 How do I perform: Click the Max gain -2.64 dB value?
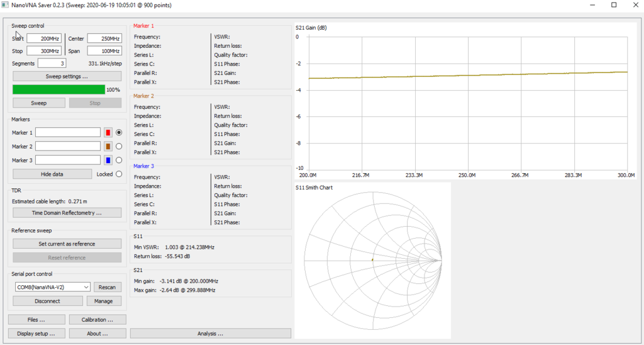(187, 290)
